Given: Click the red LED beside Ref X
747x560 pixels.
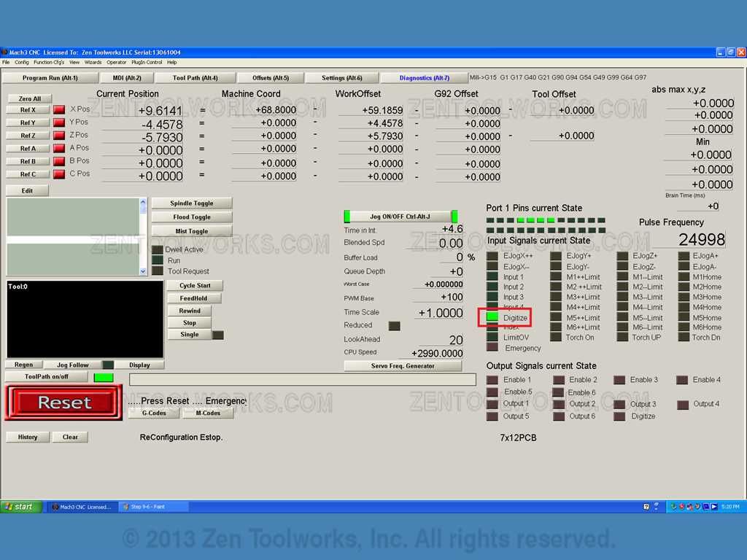Looking at the screenshot, I should (59, 109).
